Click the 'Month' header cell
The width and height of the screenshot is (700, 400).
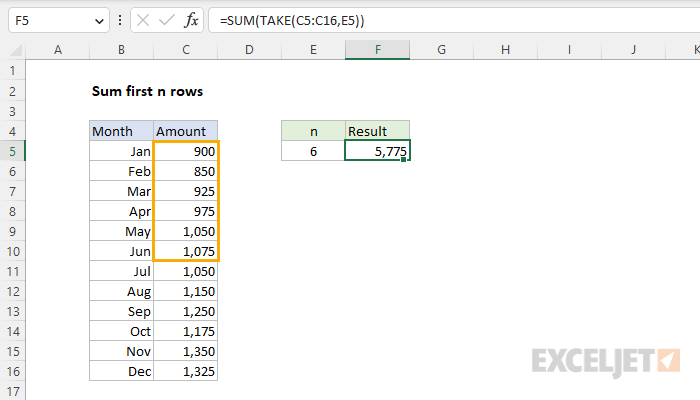[121, 131]
